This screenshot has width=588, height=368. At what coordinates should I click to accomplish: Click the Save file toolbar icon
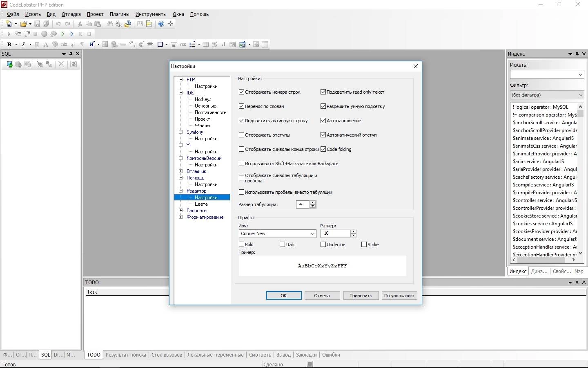pyautogui.click(x=37, y=24)
